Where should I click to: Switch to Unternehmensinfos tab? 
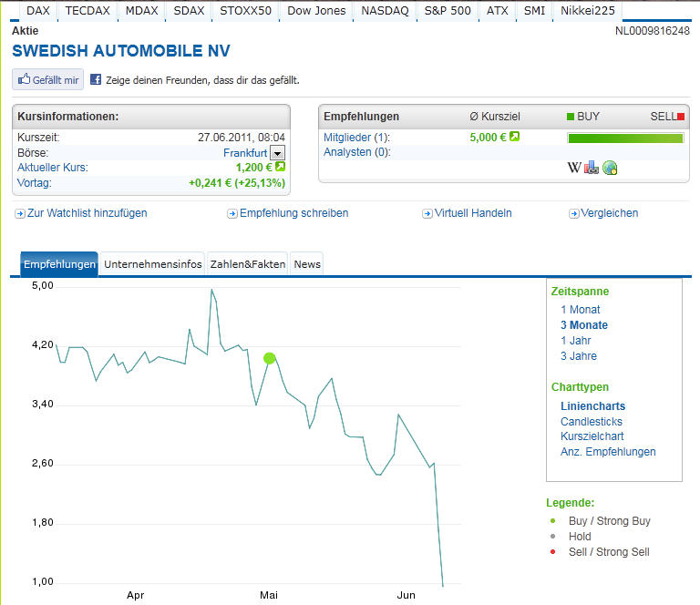click(153, 264)
